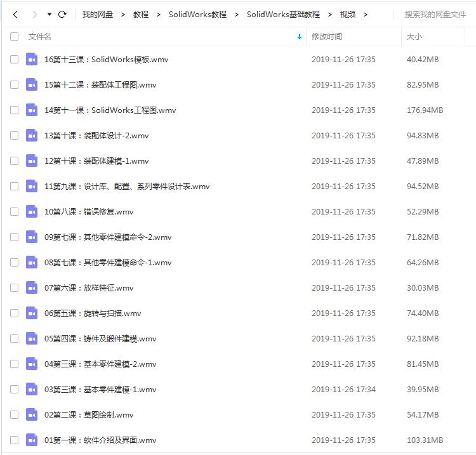Select checkbox for 04第三课 基本零件建模-2
Viewport: 476px width, 455px height.
[14, 364]
